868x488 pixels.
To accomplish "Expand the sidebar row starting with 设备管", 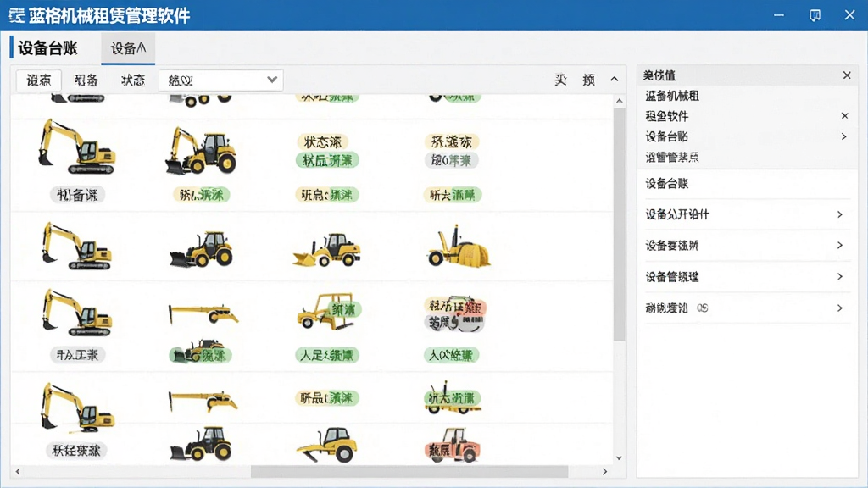I will (840, 277).
